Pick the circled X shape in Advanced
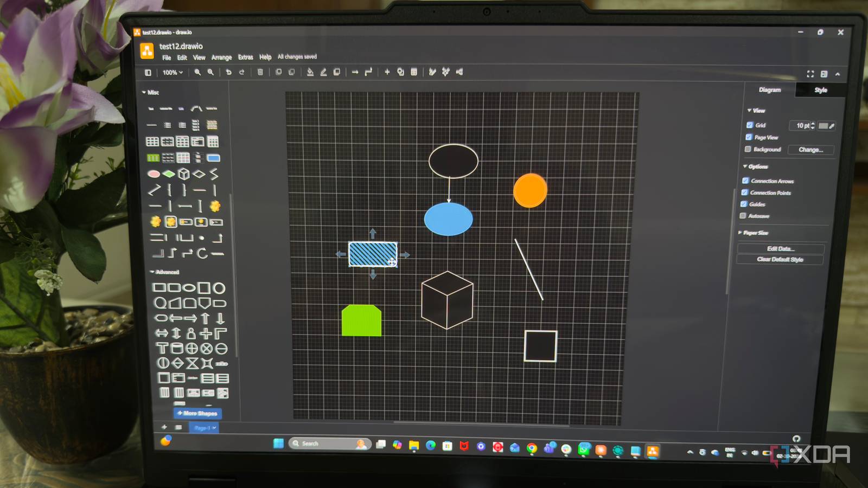 pyautogui.click(x=207, y=349)
